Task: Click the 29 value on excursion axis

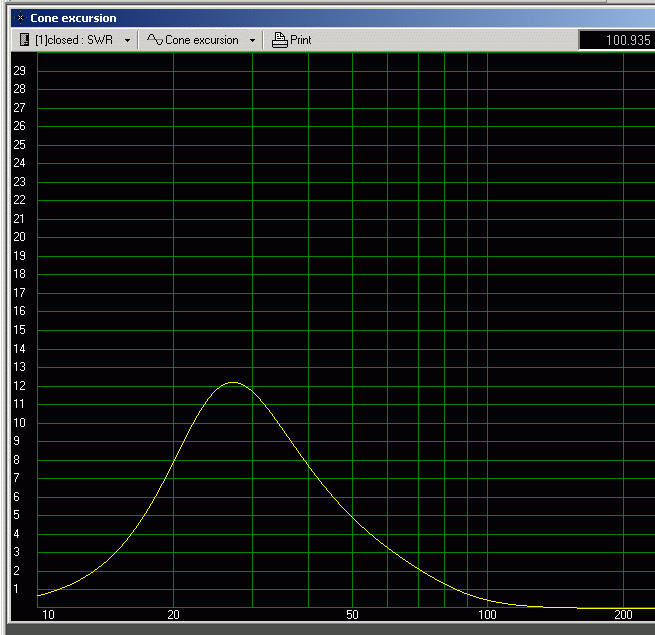Action: click(19, 71)
